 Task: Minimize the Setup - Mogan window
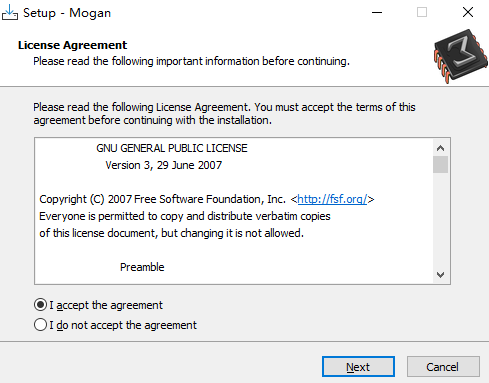(377, 13)
